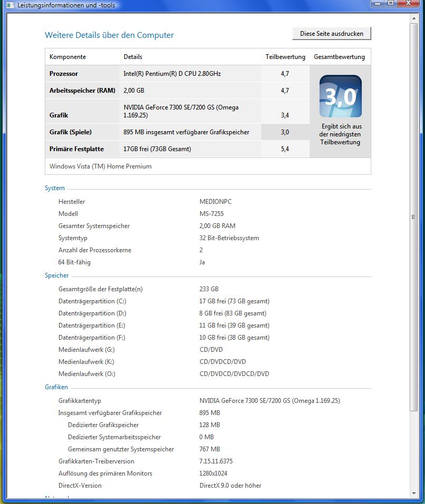This screenshot has width=425, height=504.
Task: Select the Grafik (Spiele) row label
Action: coord(71,132)
